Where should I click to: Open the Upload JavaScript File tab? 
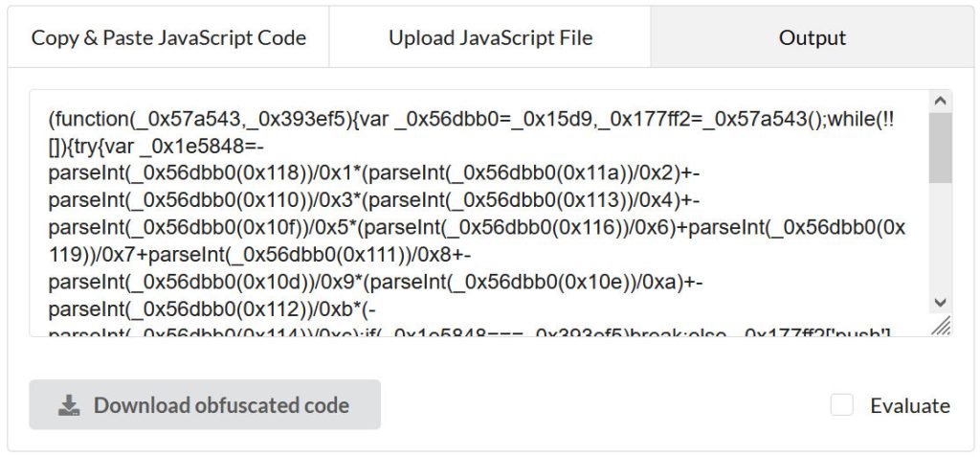click(x=491, y=37)
